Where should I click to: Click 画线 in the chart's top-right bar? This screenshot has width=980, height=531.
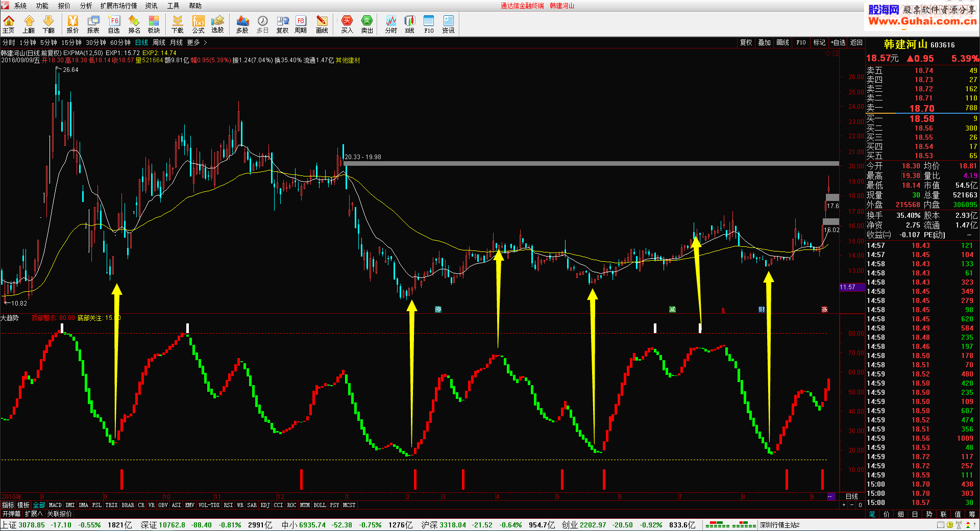click(782, 42)
